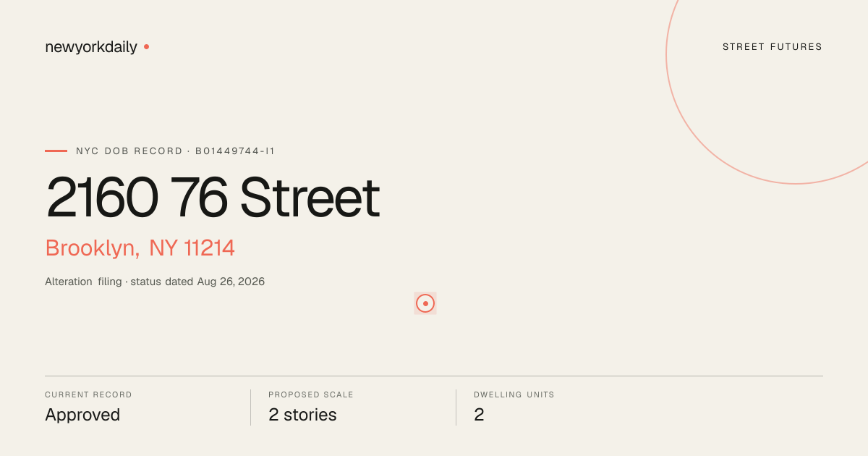Click the DWELLING UNITS label
This screenshot has width=868, height=456.
514,395
